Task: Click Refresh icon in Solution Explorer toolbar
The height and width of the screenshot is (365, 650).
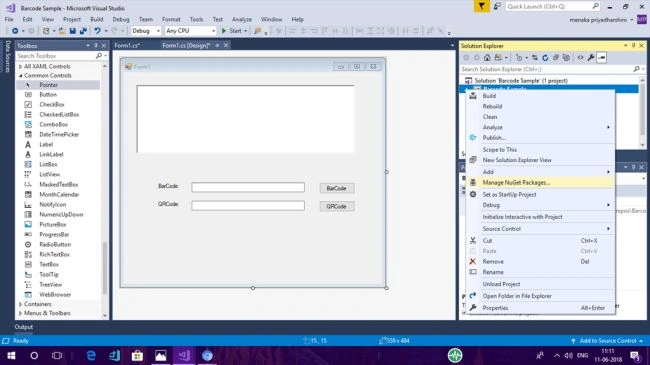Action: (545, 58)
